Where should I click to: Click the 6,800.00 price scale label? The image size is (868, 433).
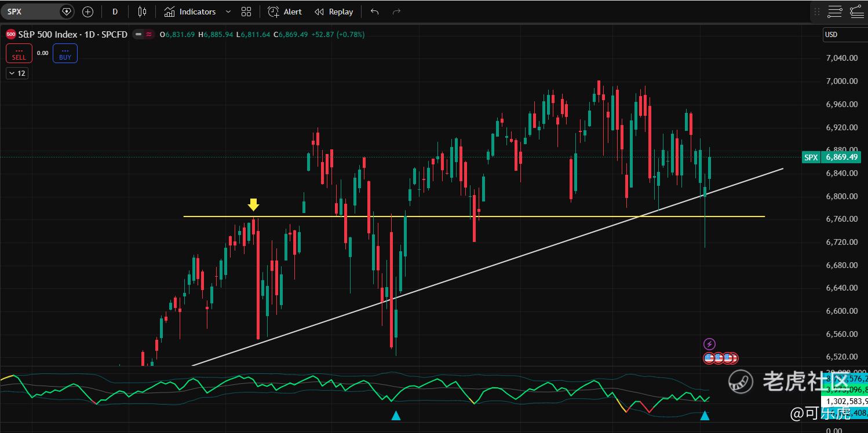[841, 196]
